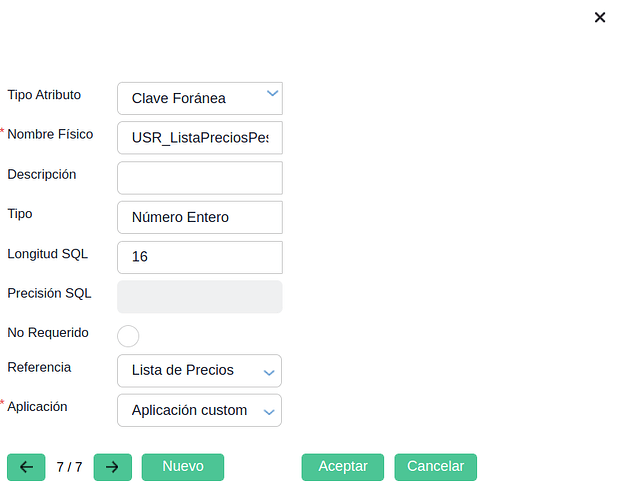The image size is (619, 500).
Task: Click into the empty Descripción field
Action: click(200, 178)
